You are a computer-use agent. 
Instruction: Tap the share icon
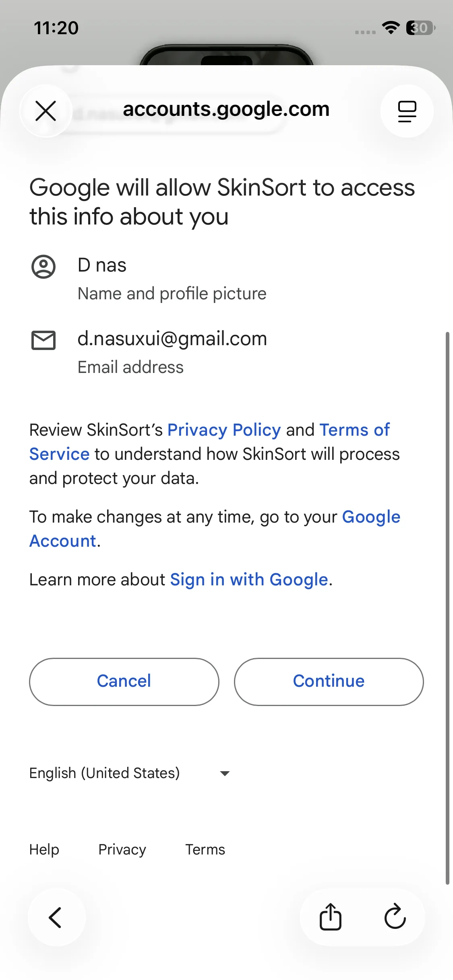(x=331, y=918)
